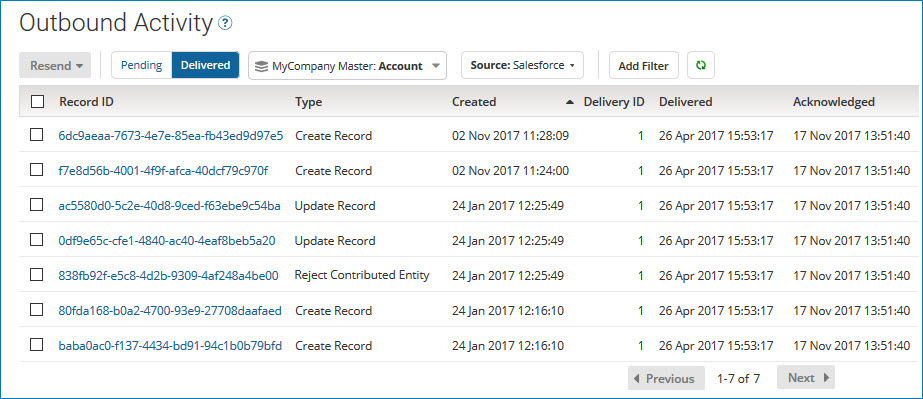This screenshot has height=399, width=923.
Task: Sort by the Delivered column header
Action: (x=685, y=102)
